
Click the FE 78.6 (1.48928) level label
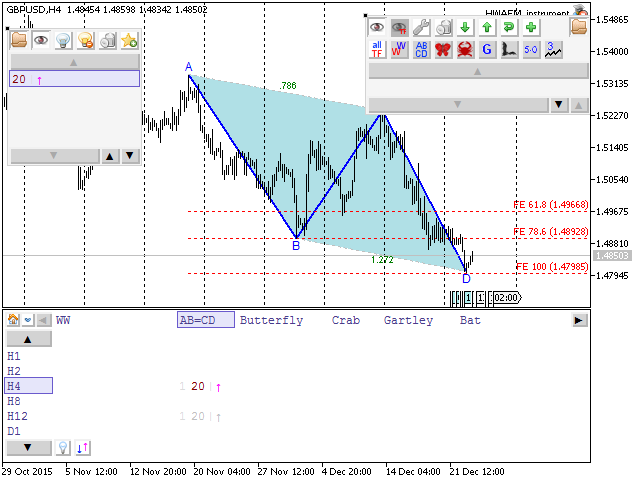pyautogui.click(x=550, y=232)
